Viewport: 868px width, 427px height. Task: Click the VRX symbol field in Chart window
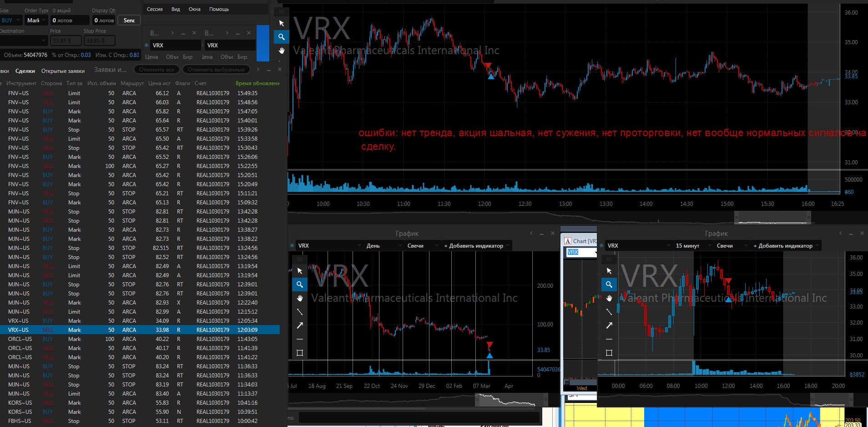tap(582, 252)
